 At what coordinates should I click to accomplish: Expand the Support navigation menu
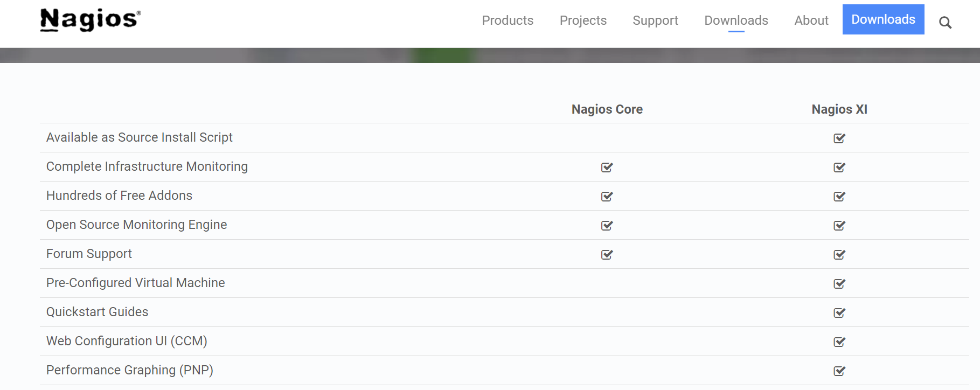click(x=655, y=20)
